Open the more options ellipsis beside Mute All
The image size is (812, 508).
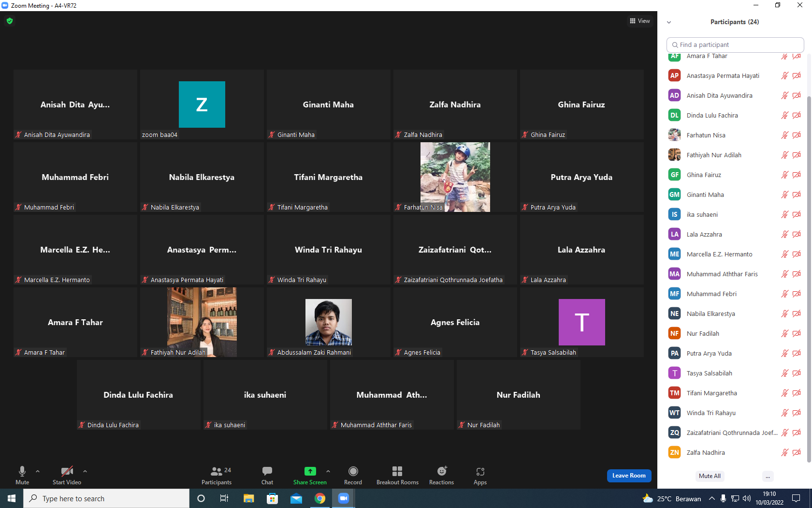point(768,476)
